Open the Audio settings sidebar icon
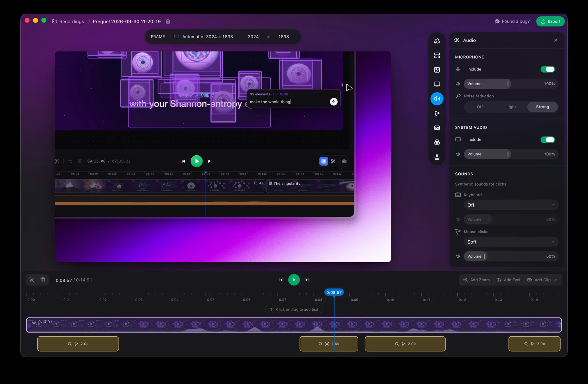This screenshot has width=588, height=384. (437, 99)
